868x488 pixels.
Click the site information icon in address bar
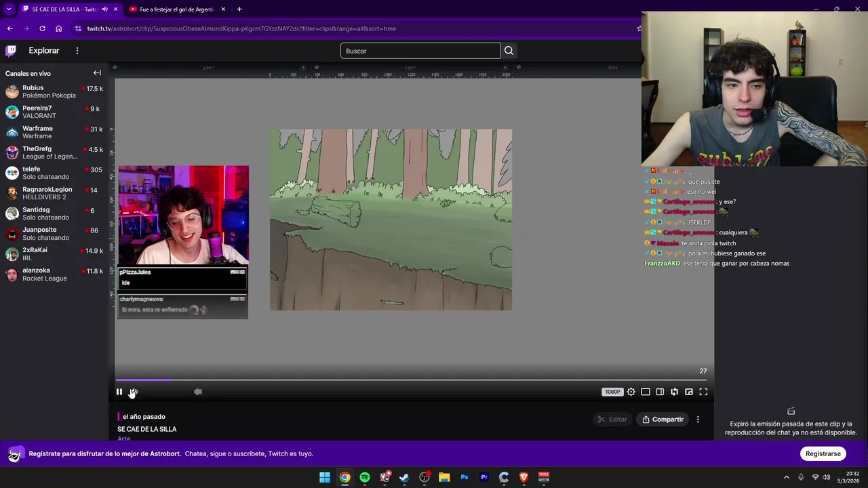(78, 28)
